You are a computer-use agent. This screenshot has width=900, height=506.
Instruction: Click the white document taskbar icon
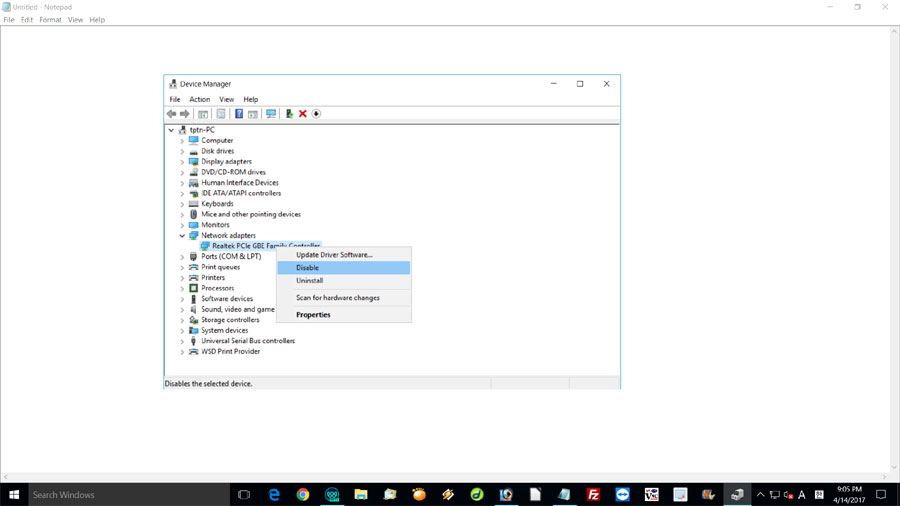535,495
